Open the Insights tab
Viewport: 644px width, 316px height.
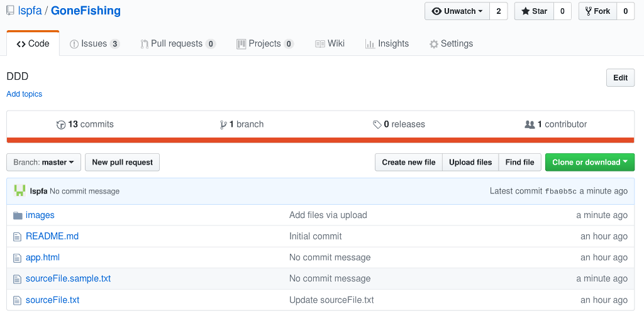point(387,43)
